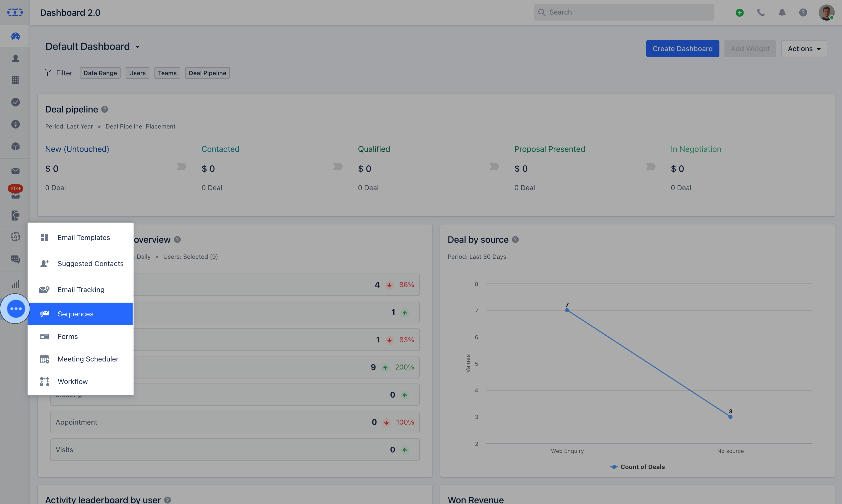Click the No source data point on chart
The image size is (842, 504).
click(730, 417)
